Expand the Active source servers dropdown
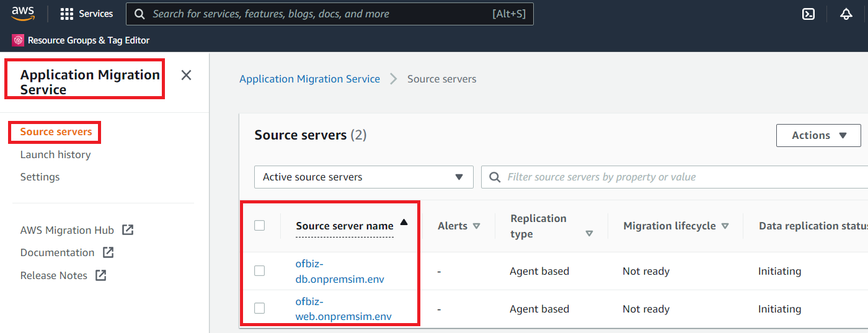Image resolution: width=868 pixels, height=333 pixels. (364, 177)
